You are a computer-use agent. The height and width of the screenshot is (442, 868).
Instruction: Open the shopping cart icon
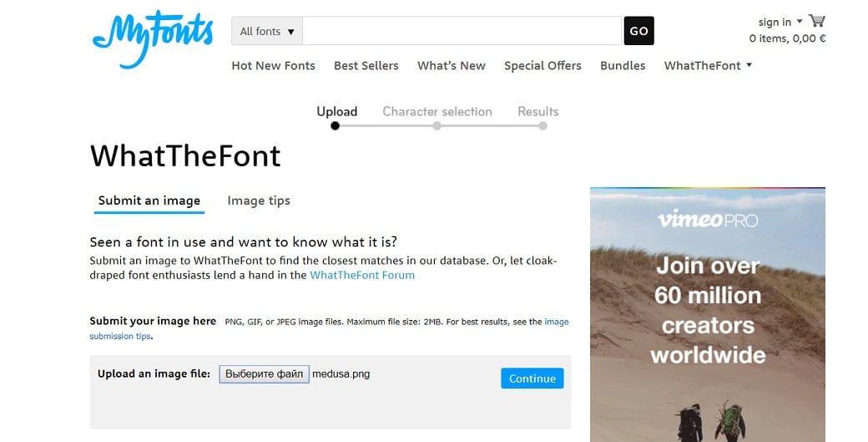point(816,21)
